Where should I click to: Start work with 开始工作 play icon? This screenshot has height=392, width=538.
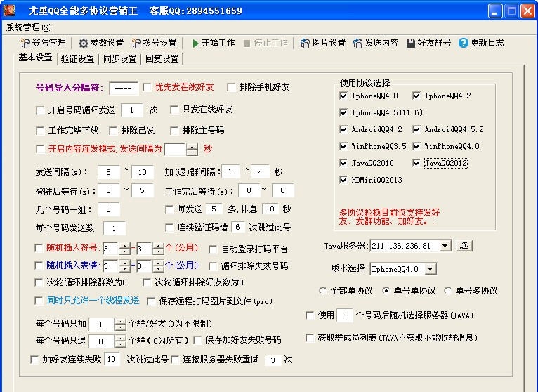click(195, 44)
